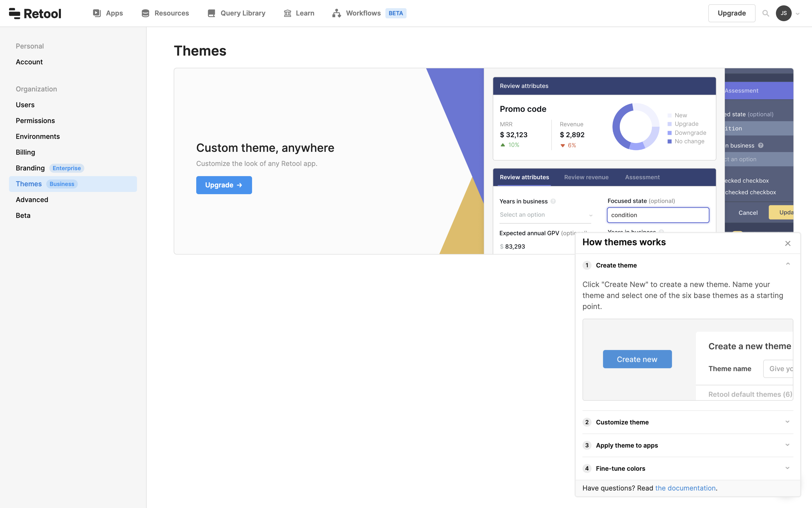Image resolution: width=812 pixels, height=508 pixels.
Task: Click the Retool logo
Action: click(35, 14)
